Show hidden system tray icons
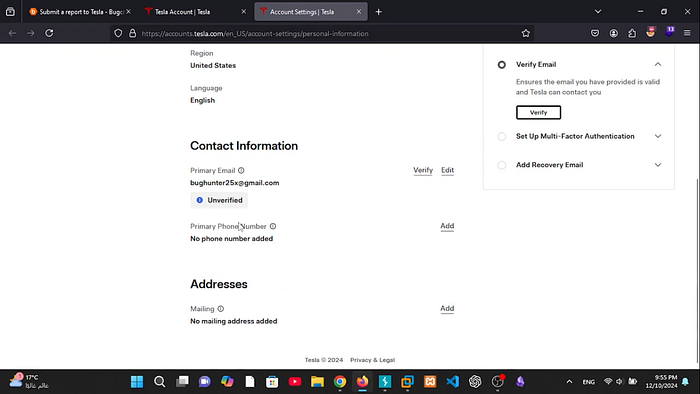This screenshot has height=394, width=700. (569, 382)
